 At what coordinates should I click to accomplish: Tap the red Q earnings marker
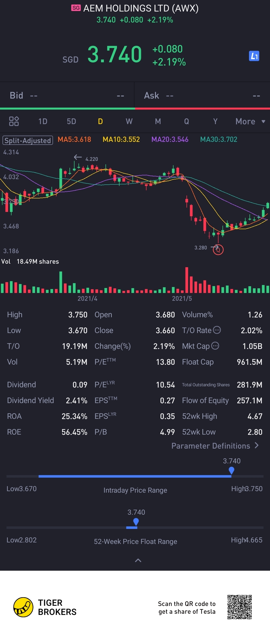pyautogui.click(x=218, y=250)
